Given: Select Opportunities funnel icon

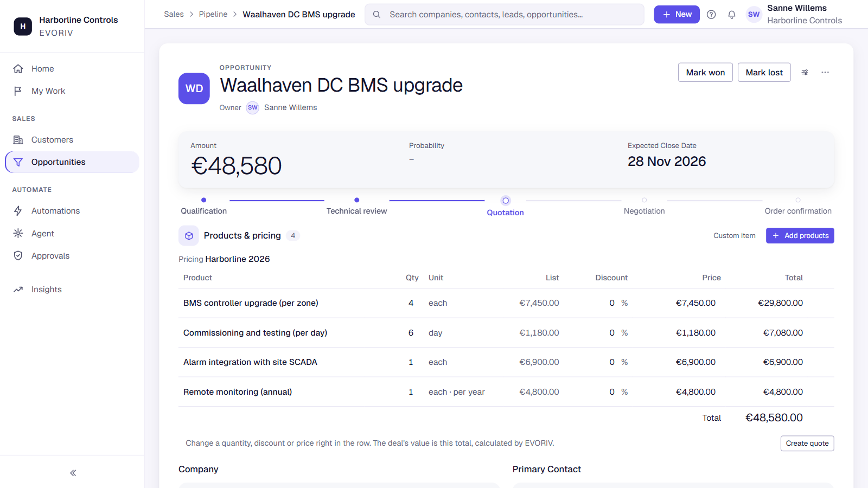Looking at the screenshot, I should tap(18, 162).
